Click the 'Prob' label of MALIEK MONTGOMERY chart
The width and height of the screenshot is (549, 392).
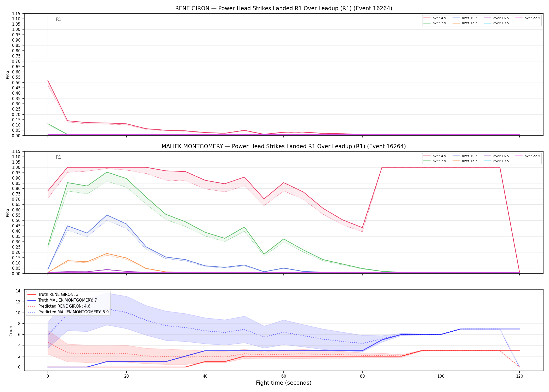click(x=8, y=213)
